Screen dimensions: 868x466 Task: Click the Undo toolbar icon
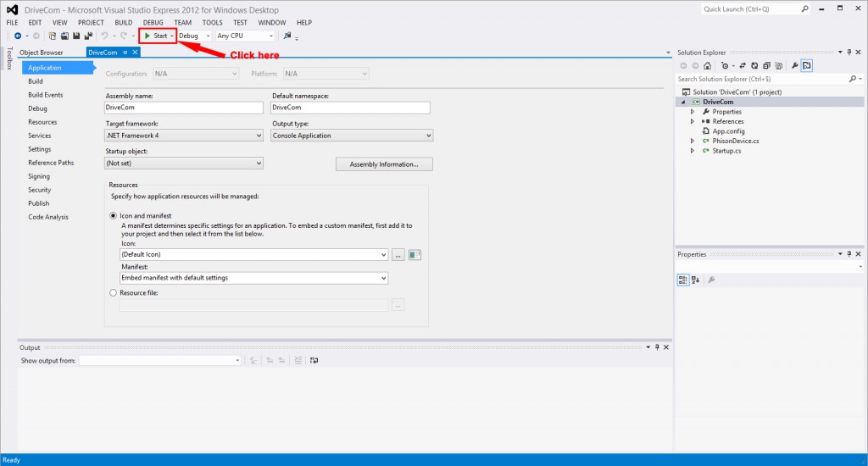104,36
